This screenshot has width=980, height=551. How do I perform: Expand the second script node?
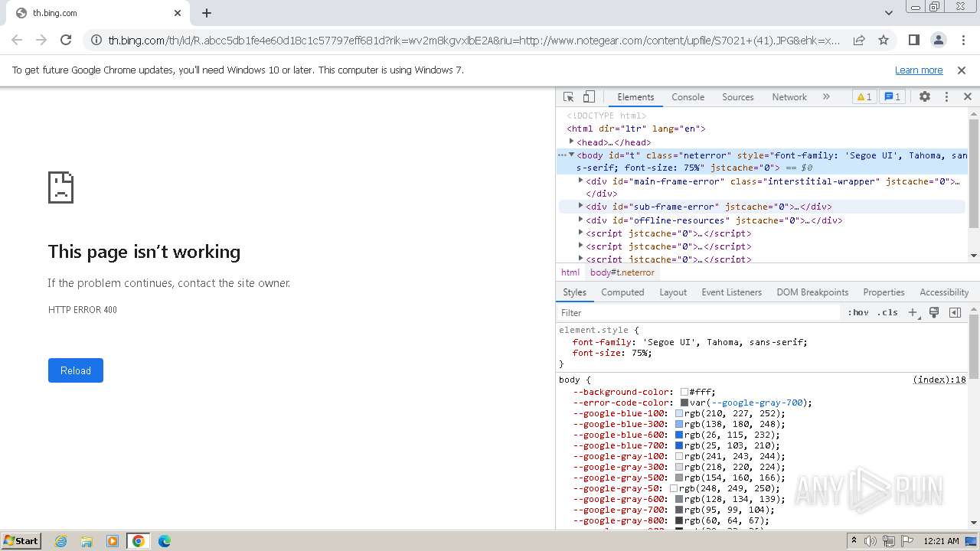[x=580, y=246]
